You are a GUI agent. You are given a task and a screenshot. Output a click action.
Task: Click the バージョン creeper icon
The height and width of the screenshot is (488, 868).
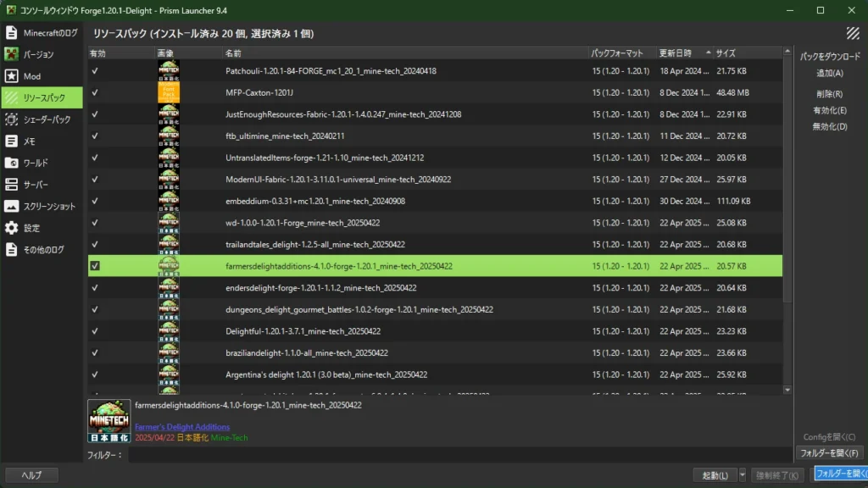tap(11, 54)
